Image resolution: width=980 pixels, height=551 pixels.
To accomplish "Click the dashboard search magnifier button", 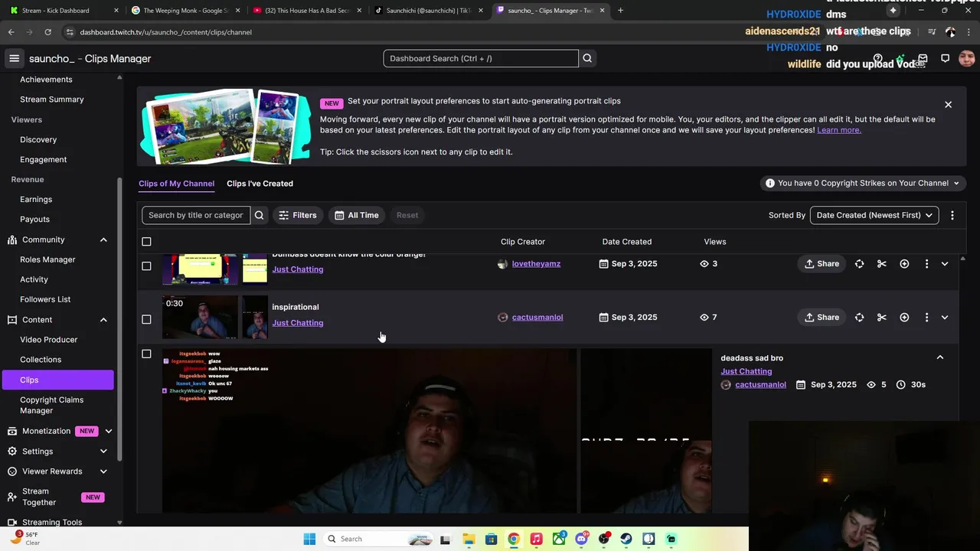I will [x=587, y=58].
